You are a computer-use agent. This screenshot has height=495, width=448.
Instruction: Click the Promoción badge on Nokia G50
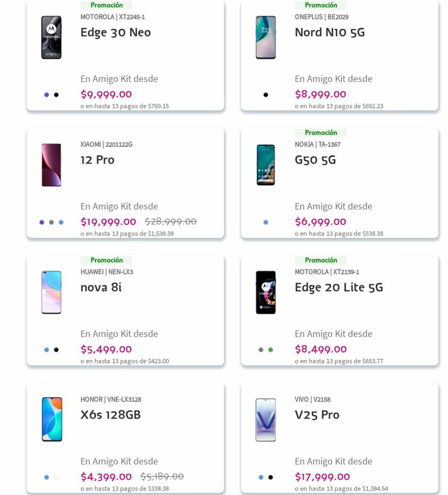321,133
